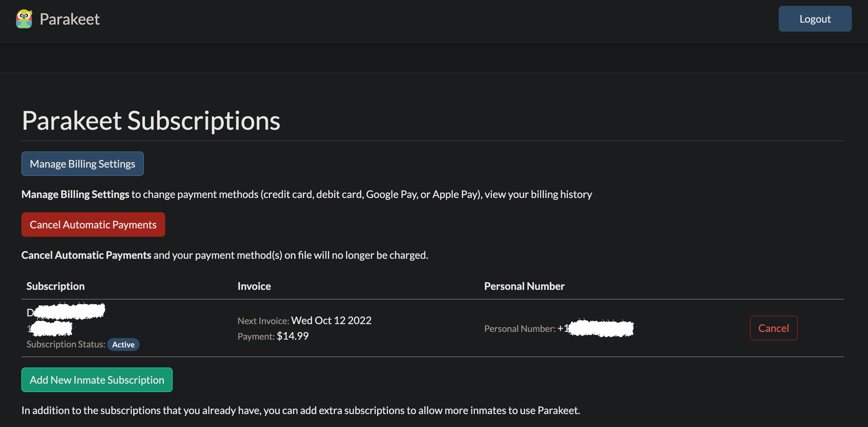Click the Active subscription status badge
This screenshot has height=427, width=868.
[x=123, y=345]
